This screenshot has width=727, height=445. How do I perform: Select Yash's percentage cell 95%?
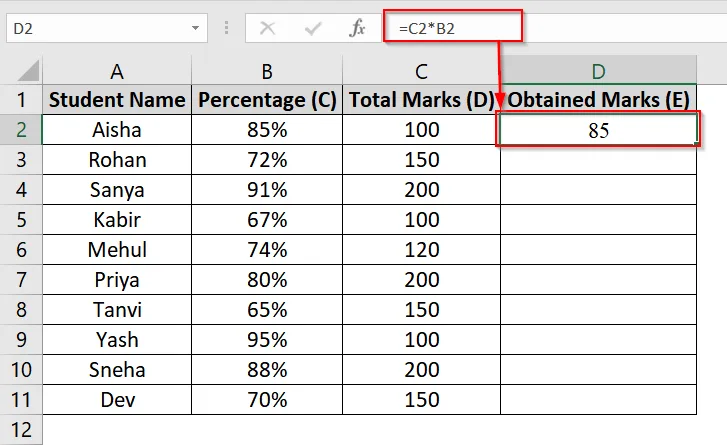[x=267, y=339]
